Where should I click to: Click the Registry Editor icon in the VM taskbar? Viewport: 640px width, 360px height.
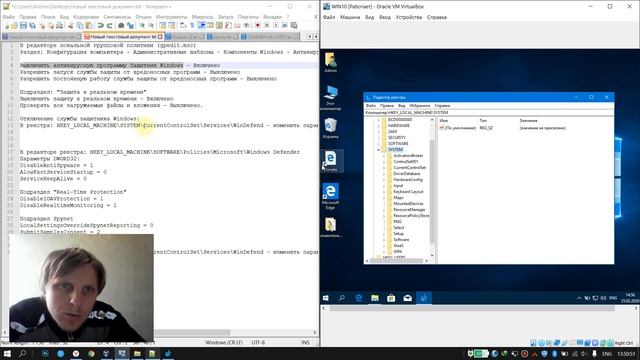coord(424,298)
